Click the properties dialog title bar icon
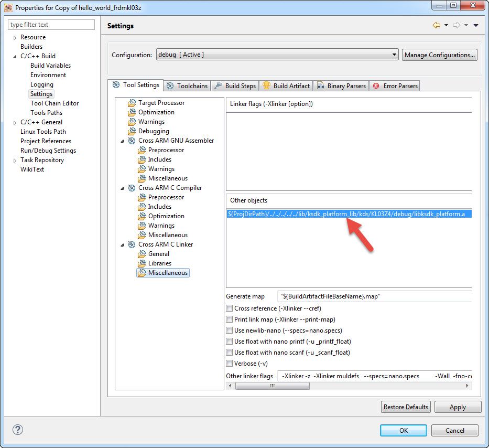This screenshot has width=489, height=448. (x=8, y=8)
